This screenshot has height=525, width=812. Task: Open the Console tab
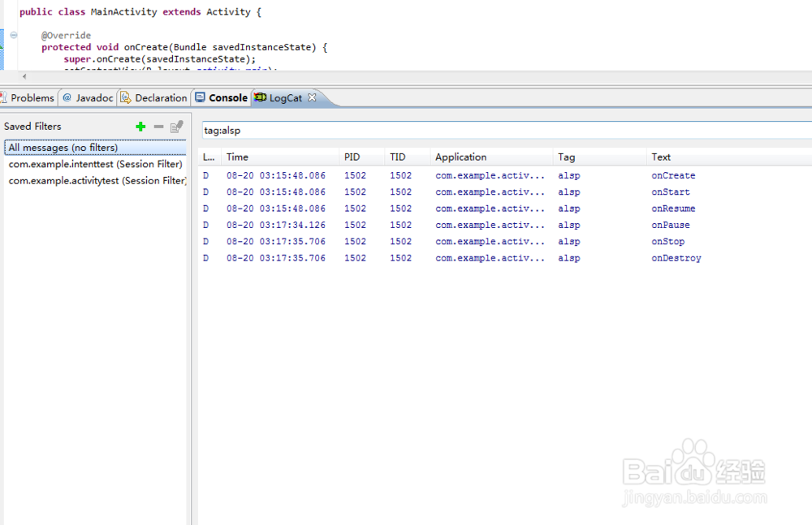point(222,98)
